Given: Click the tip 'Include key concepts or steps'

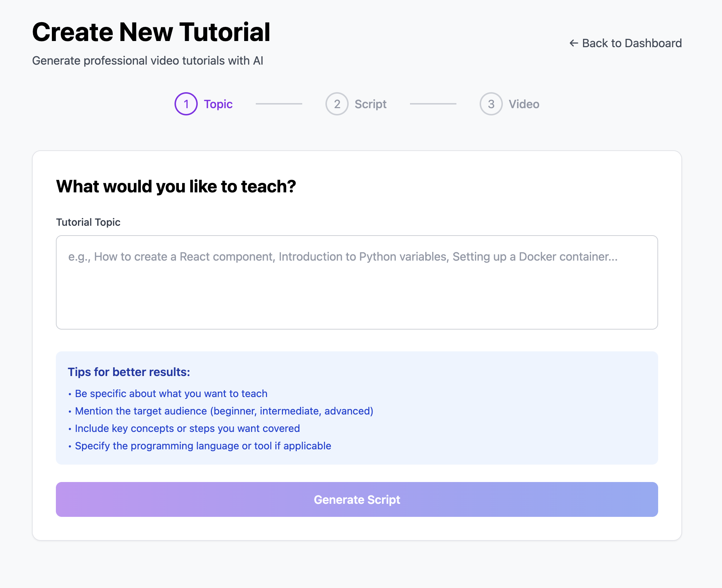Looking at the screenshot, I should (187, 428).
